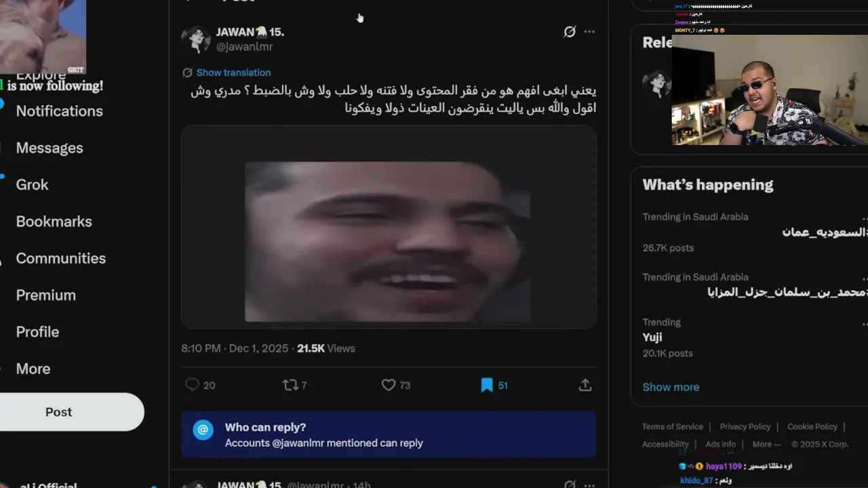Click Show more under What's happening

coord(671,387)
